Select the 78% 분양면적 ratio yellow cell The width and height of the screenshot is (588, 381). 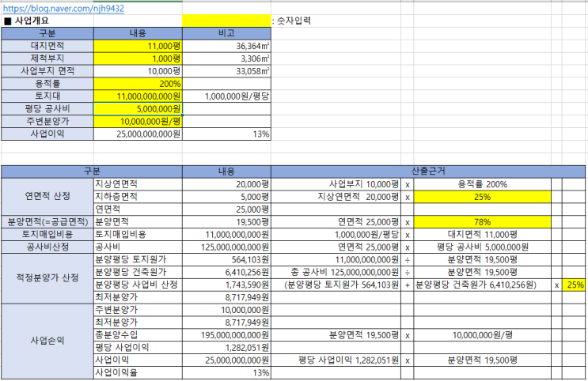coord(482,222)
